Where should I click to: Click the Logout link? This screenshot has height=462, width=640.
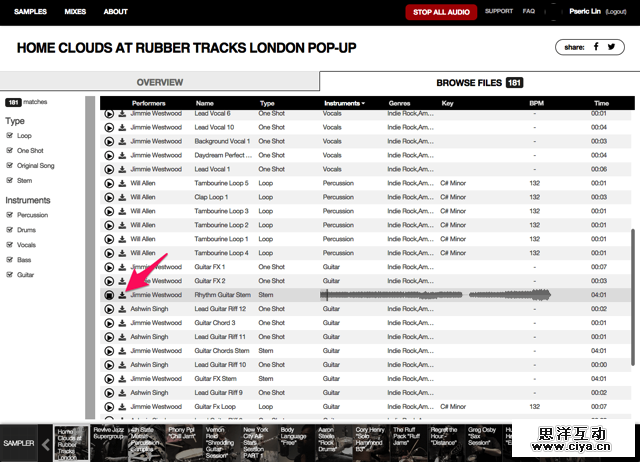coord(616,12)
